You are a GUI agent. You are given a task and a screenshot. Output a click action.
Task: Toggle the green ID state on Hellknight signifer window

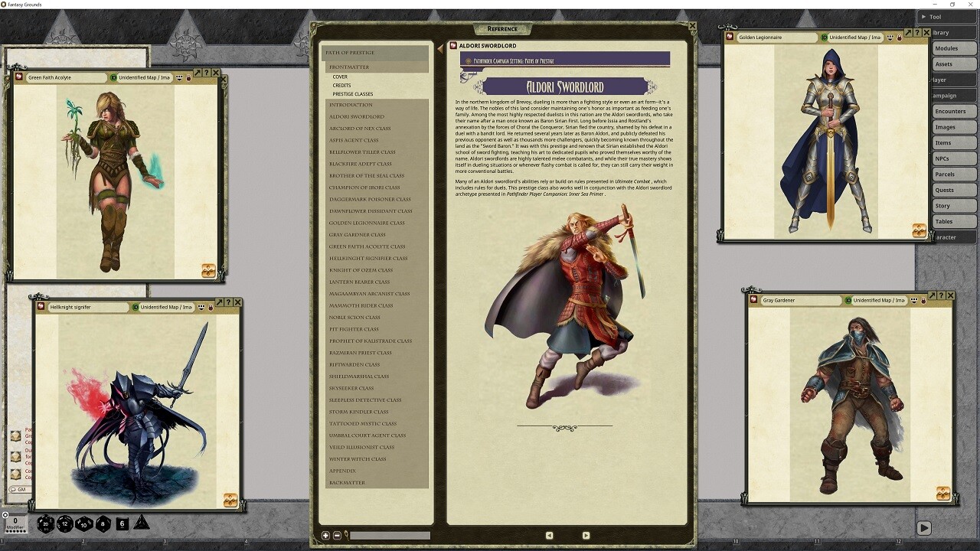(x=136, y=307)
